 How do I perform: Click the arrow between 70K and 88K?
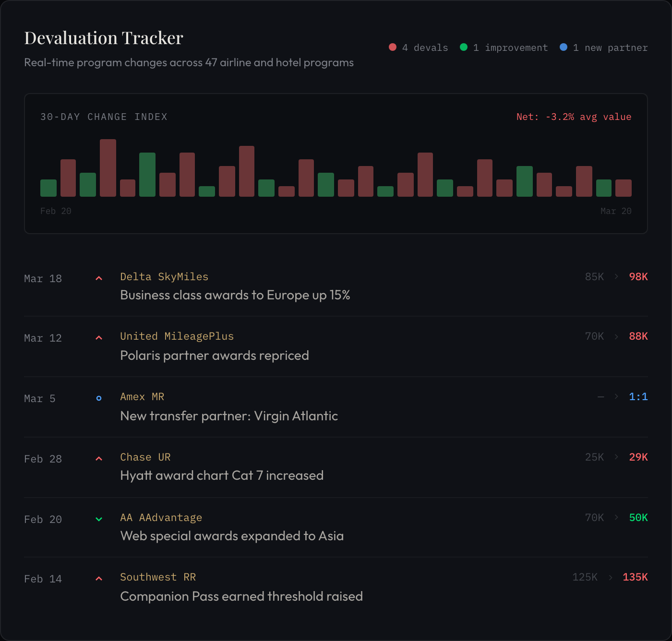click(616, 337)
